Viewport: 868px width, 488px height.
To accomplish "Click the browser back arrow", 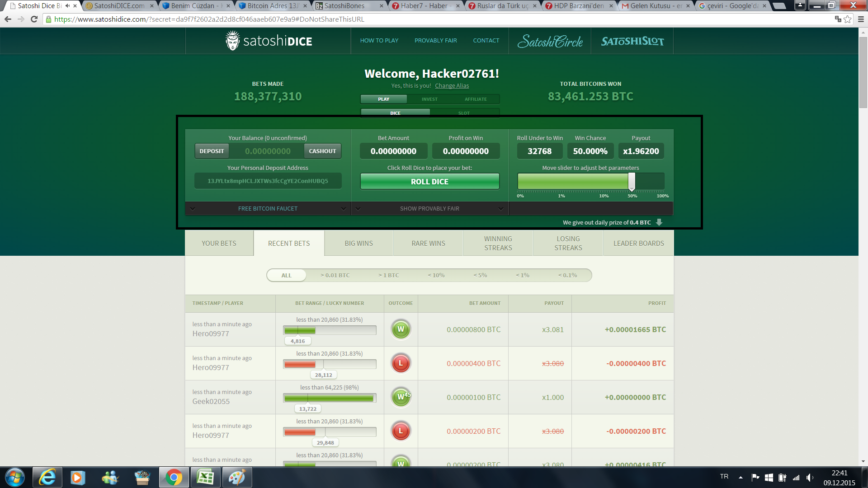I will 8,19.
